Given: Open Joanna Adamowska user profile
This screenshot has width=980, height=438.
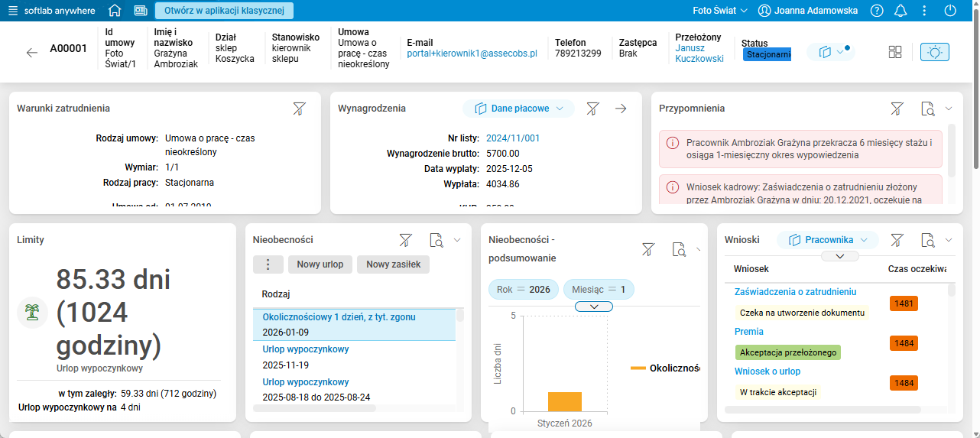Looking at the screenshot, I should click(x=807, y=11).
